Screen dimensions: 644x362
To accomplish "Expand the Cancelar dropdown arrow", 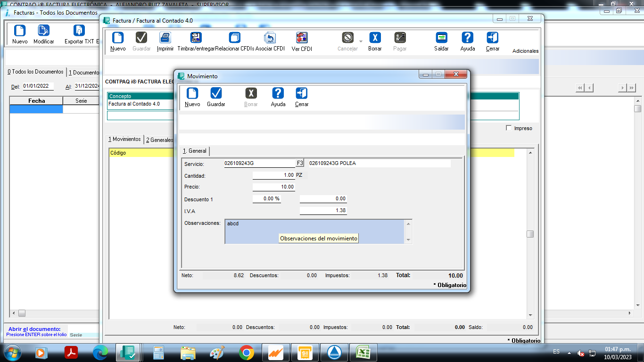I will (x=361, y=41).
